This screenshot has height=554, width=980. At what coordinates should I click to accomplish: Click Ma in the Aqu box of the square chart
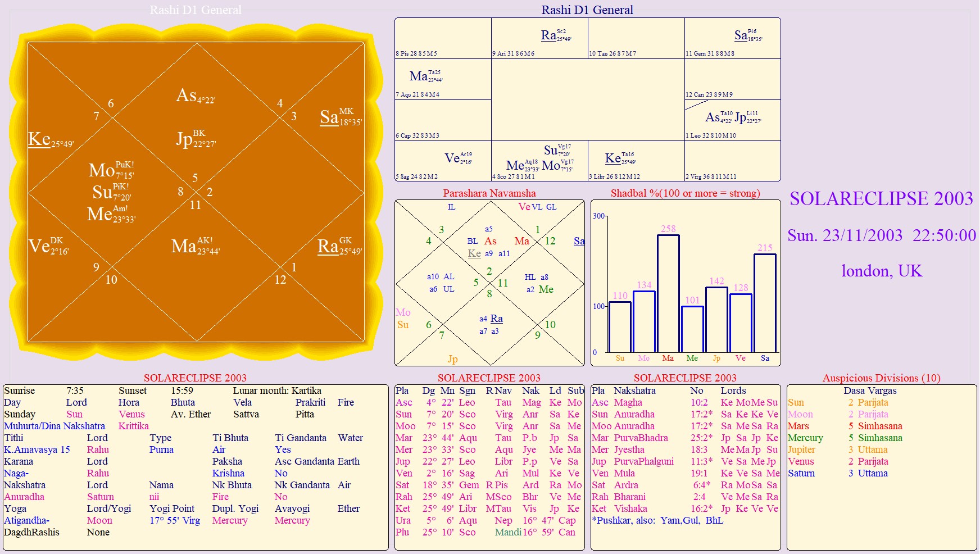coord(426,76)
